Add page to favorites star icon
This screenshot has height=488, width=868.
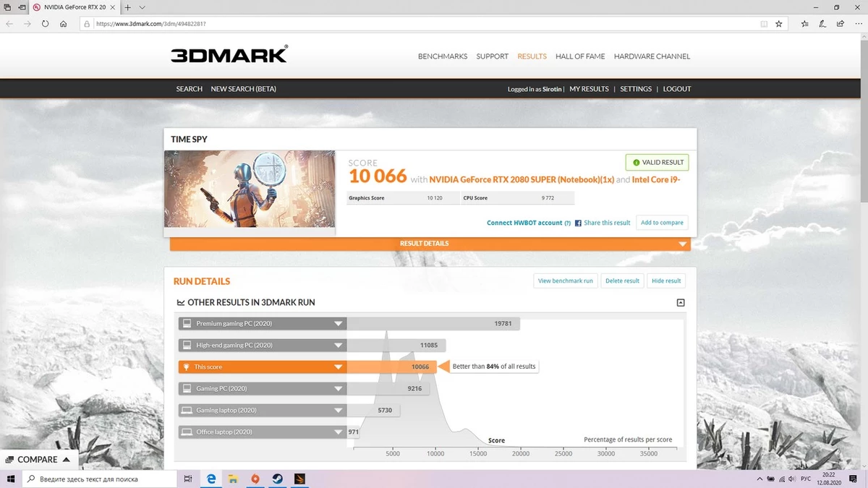click(x=778, y=24)
